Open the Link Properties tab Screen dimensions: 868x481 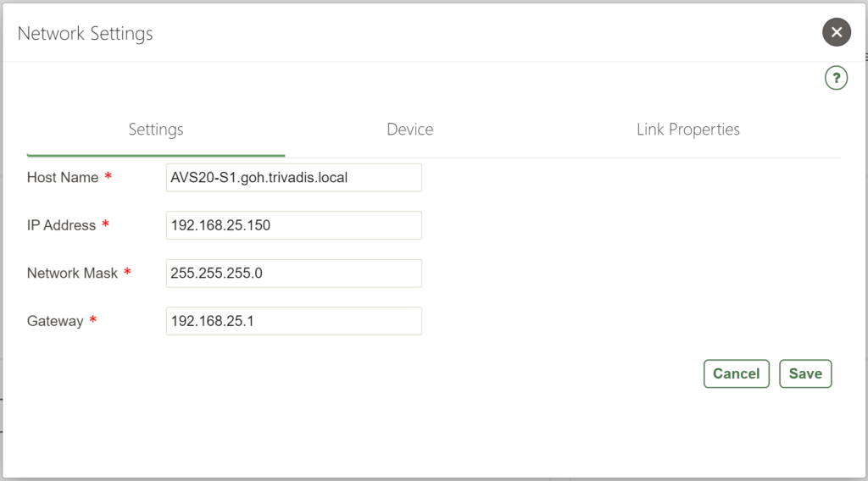coord(688,130)
